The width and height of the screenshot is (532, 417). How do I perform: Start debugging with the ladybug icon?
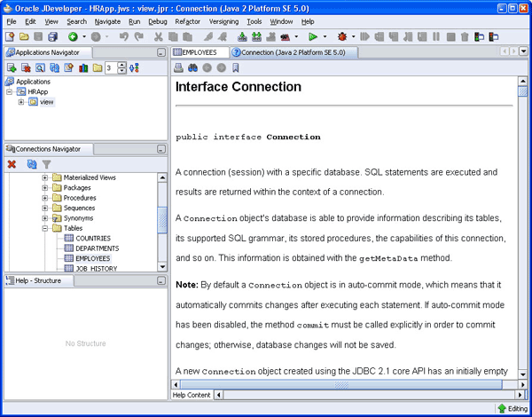342,36
